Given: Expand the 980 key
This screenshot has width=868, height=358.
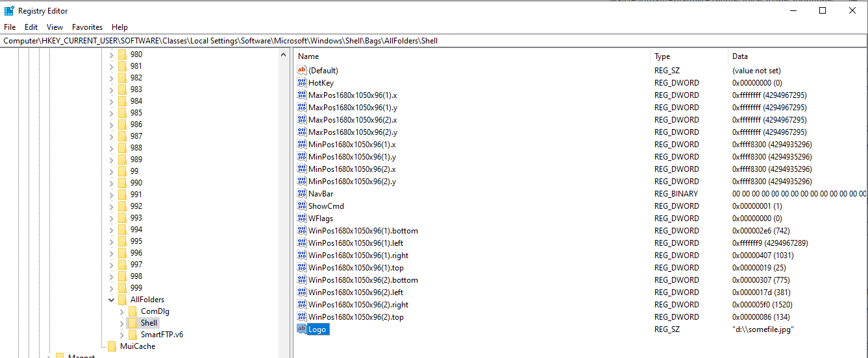Looking at the screenshot, I should pos(112,54).
